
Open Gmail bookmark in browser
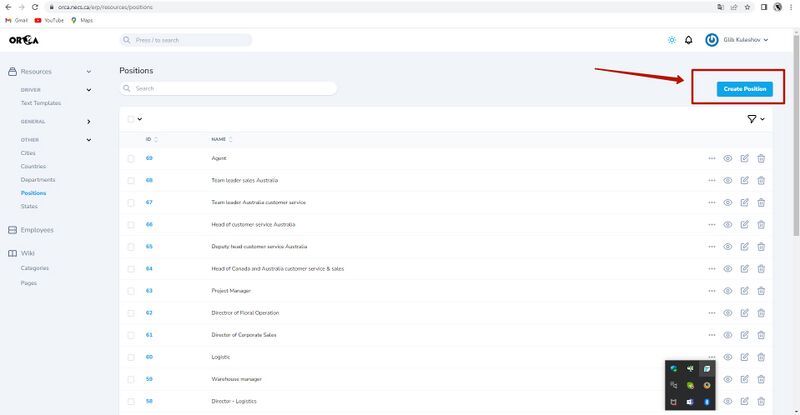(x=16, y=20)
